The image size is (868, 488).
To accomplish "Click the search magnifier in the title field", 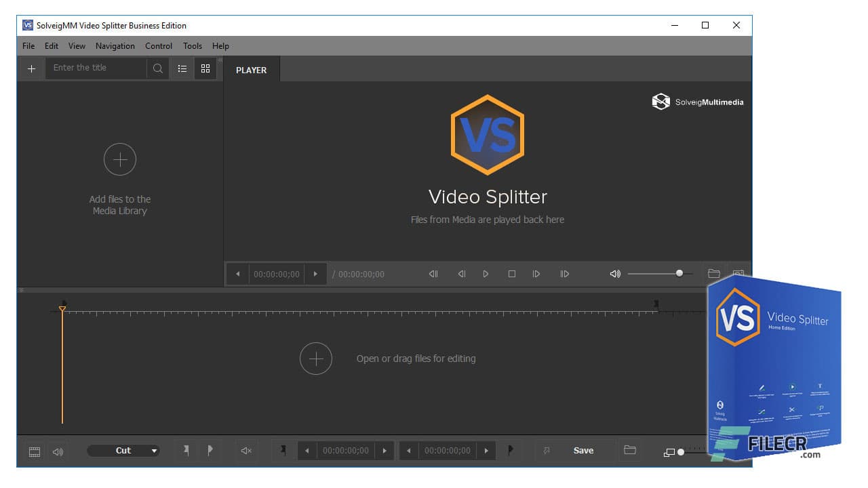I will coord(157,68).
